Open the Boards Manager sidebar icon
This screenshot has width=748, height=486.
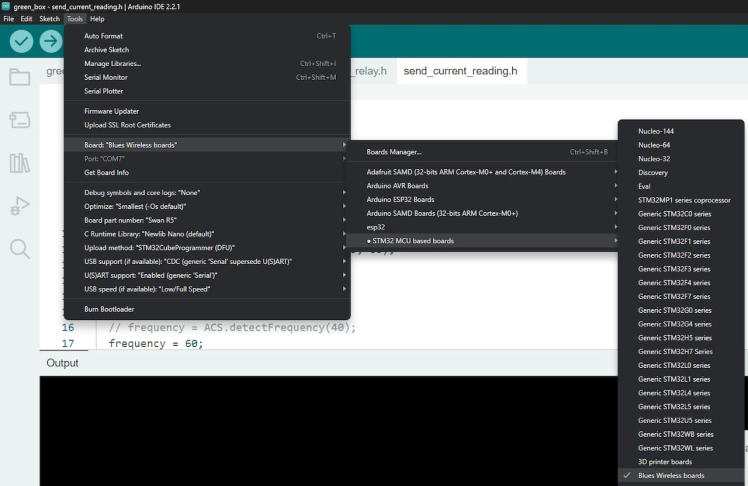click(x=20, y=120)
